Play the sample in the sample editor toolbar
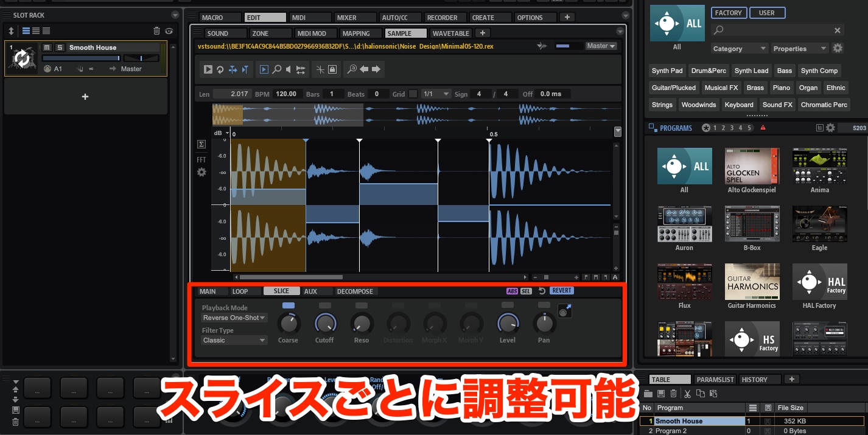The image size is (868, 435). [208, 70]
